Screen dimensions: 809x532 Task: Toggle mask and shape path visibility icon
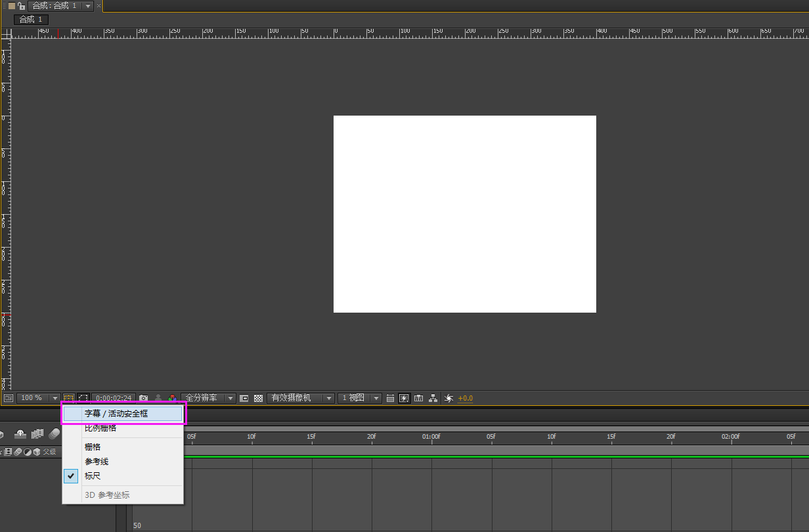pyautogui.click(x=83, y=398)
